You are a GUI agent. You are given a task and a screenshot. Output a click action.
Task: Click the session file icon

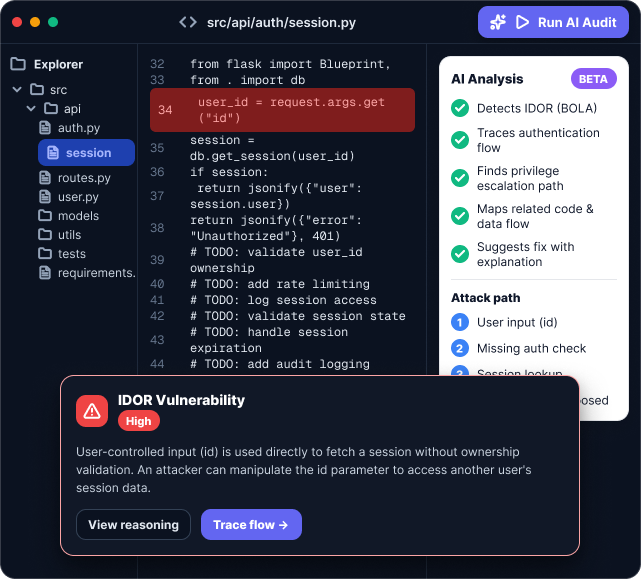[53, 153]
